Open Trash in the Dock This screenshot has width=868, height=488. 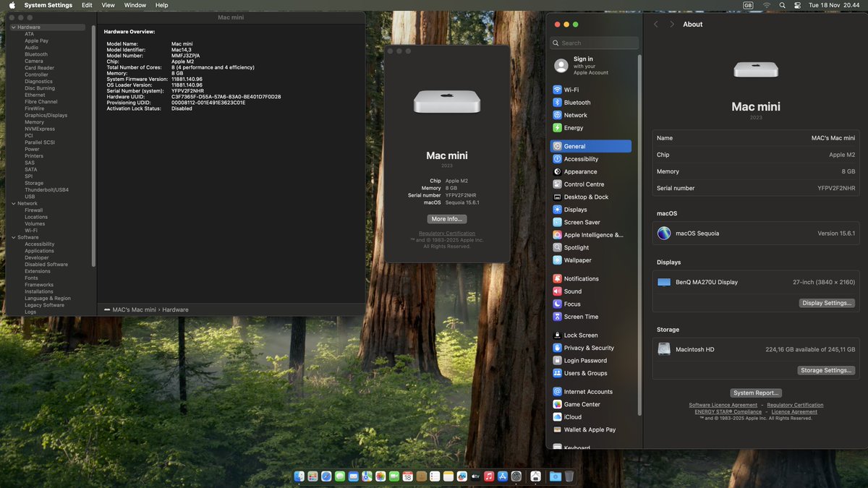569,476
